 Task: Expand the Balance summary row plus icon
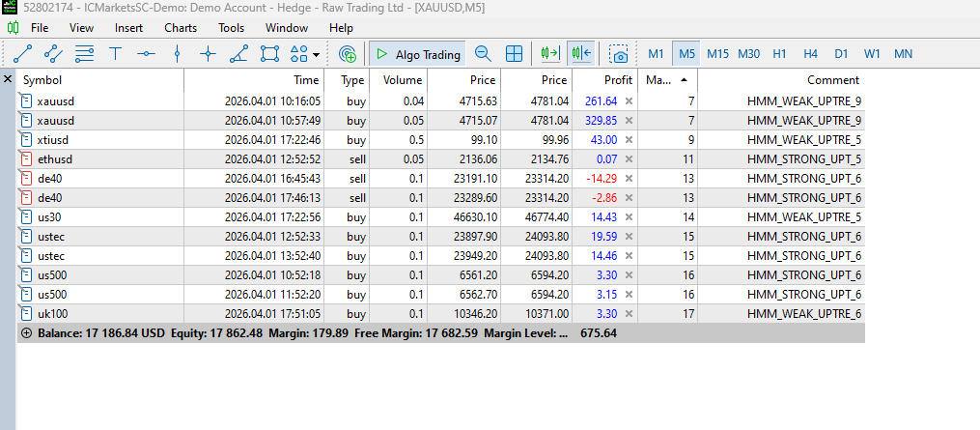[x=26, y=333]
